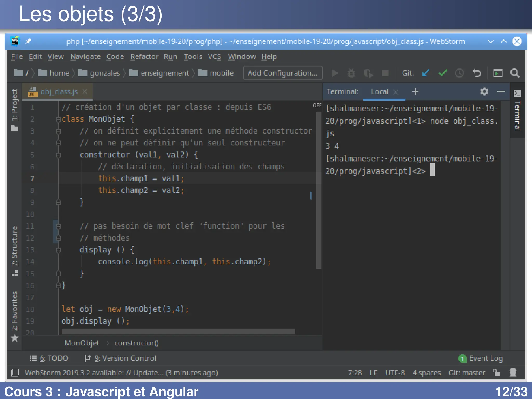Click the Git update project arrow icon
This screenshot has width=532, height=399.
pyautogui.click(x=426, y=73)
